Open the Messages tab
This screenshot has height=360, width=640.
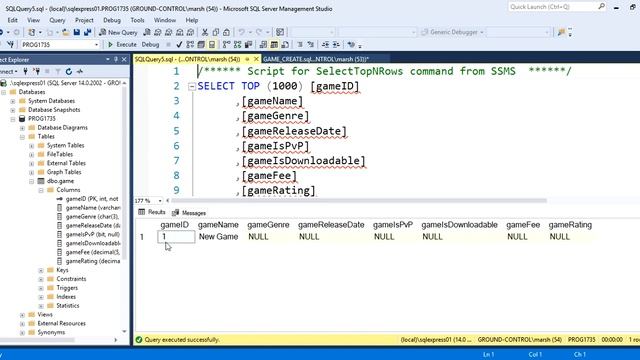click(x=189, y=213)
